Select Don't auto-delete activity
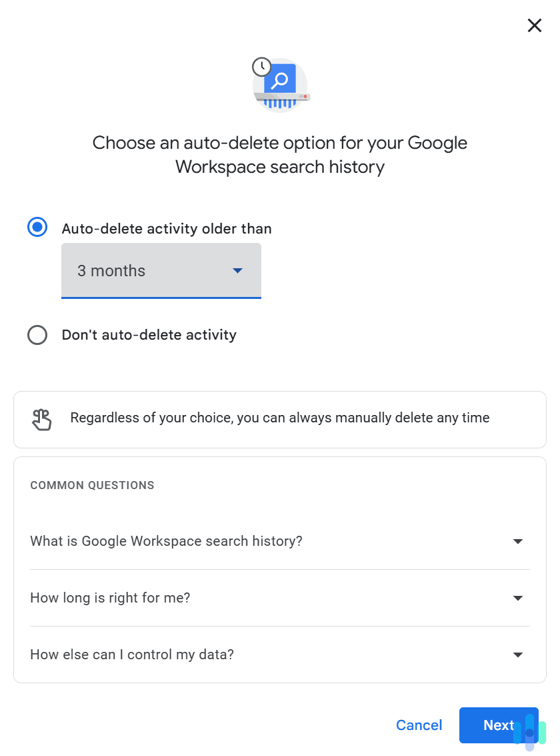Image resolution: width=560 pixels, height=756 pixels. [x=37, y=335]
